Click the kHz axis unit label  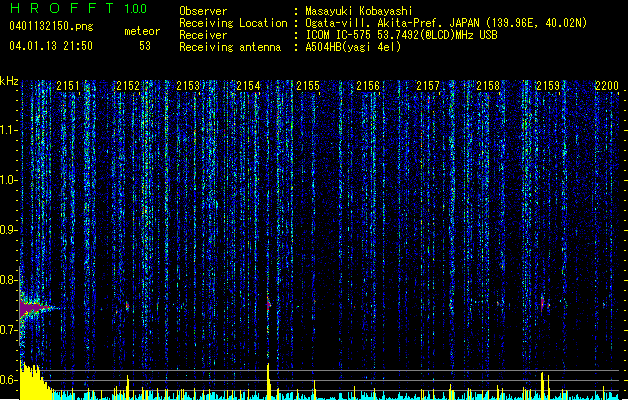[x=9, y=81]
